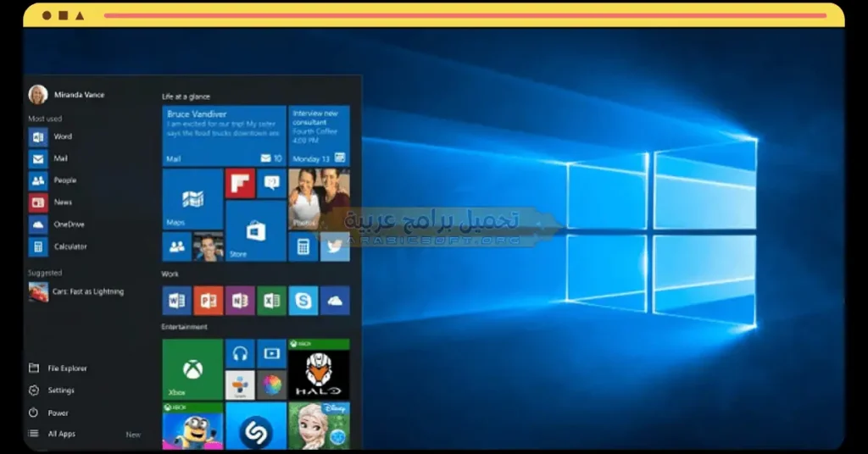Viewport: 868px width, 454px height.
Task: Open the colorful wheel tile in Entertainment
Action: click(272, 385)
